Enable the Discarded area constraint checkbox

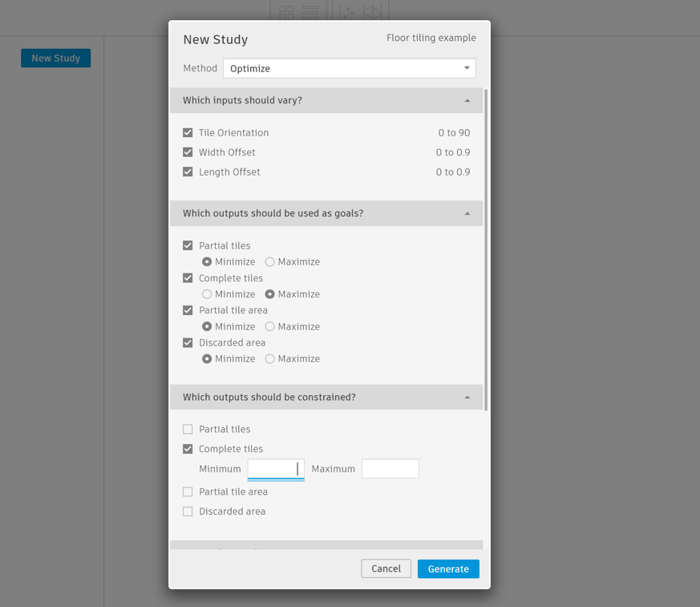click(188, 512)
